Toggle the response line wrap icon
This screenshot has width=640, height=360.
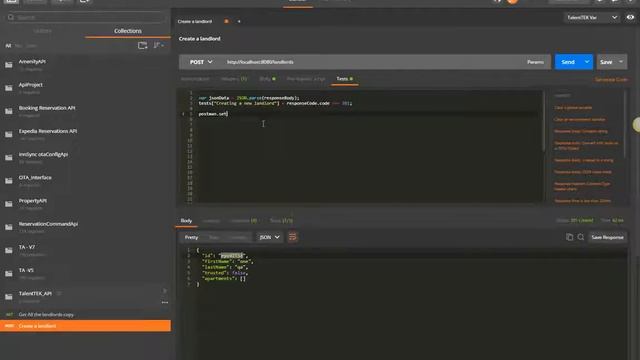click(x=293, y=237)
